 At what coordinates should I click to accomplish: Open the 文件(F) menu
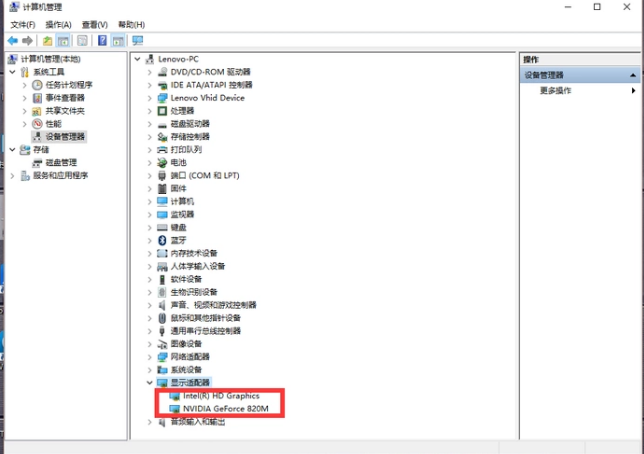[22, 24]
